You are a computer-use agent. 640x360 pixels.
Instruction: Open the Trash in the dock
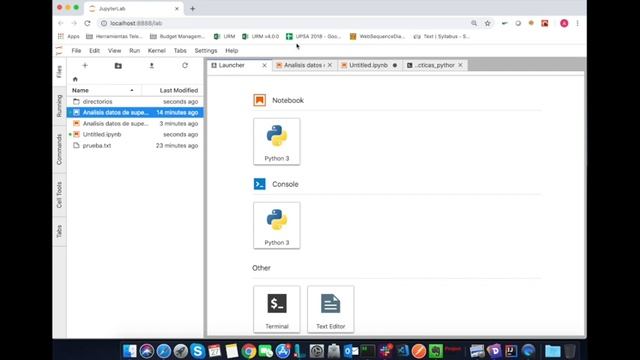click(570, 351)
